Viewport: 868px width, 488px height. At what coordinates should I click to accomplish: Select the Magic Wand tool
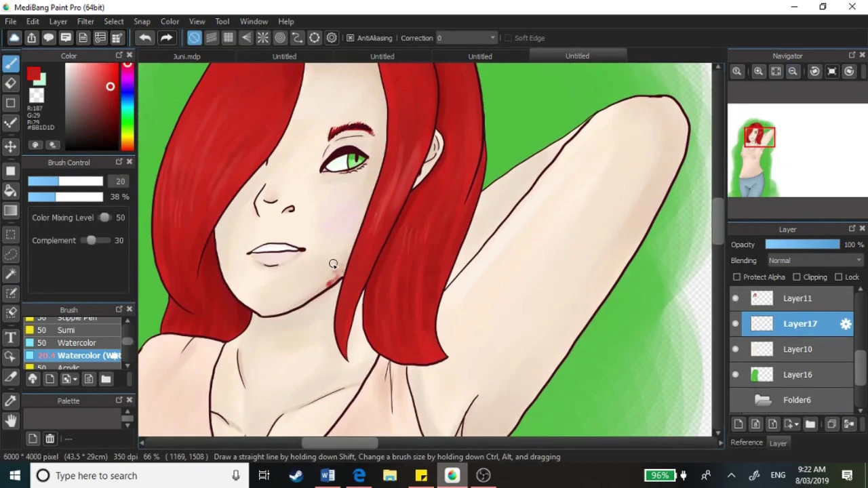pos(10,274)
